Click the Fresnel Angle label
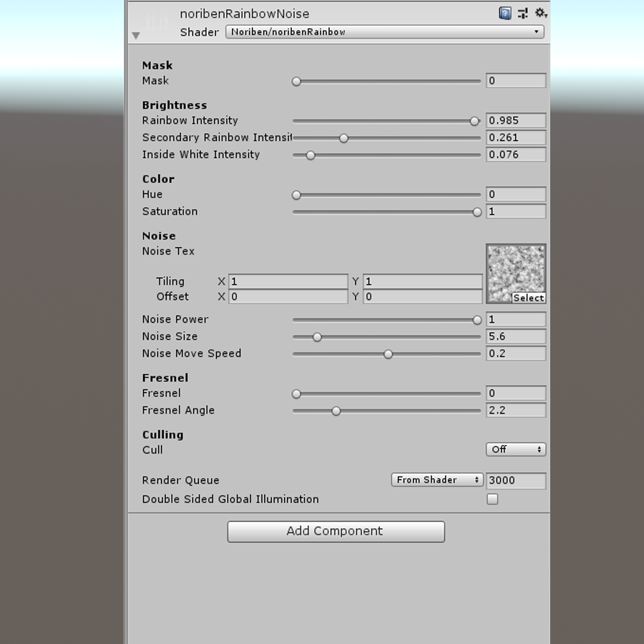Image resolution: width=644 pixels, height=644 pixels. click(x=178, y=410)
